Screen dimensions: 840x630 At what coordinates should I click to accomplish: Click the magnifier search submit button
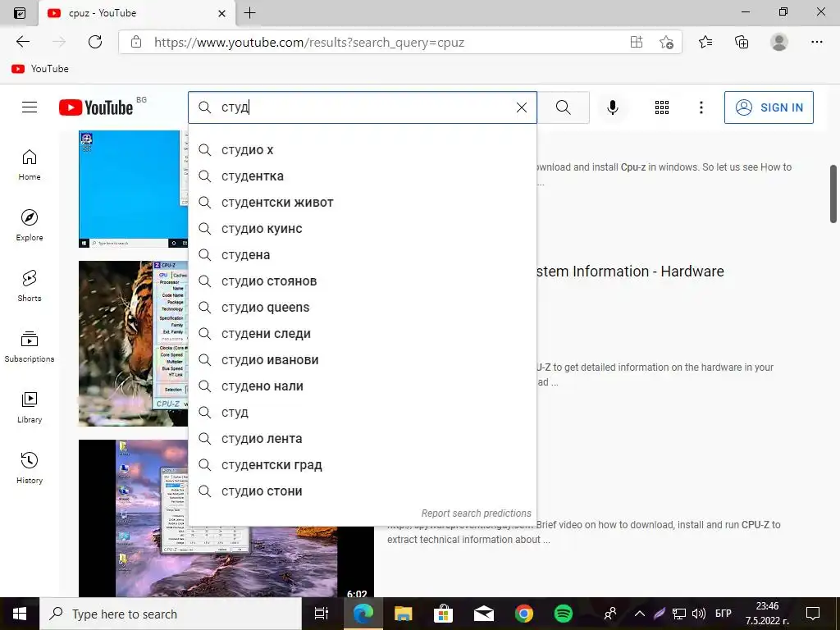563,107
